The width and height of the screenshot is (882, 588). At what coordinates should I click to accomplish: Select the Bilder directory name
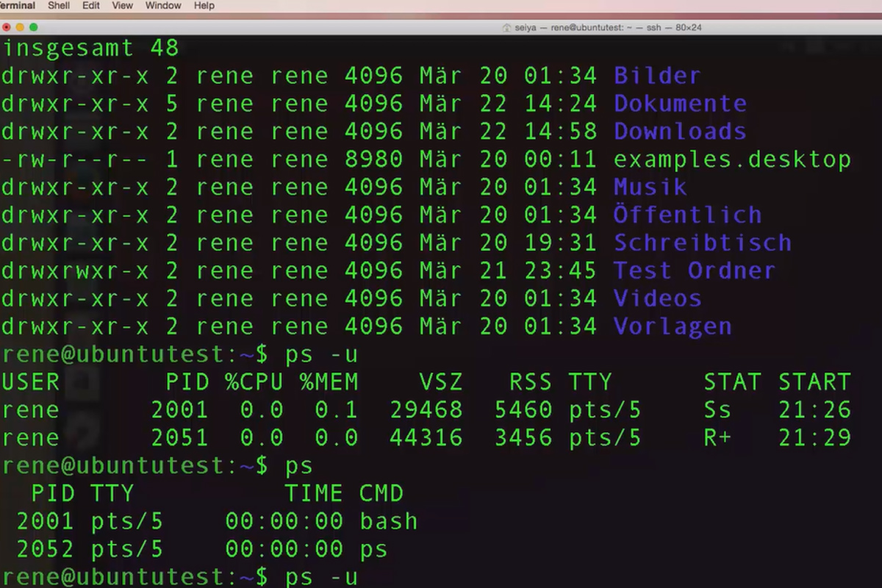656,75
